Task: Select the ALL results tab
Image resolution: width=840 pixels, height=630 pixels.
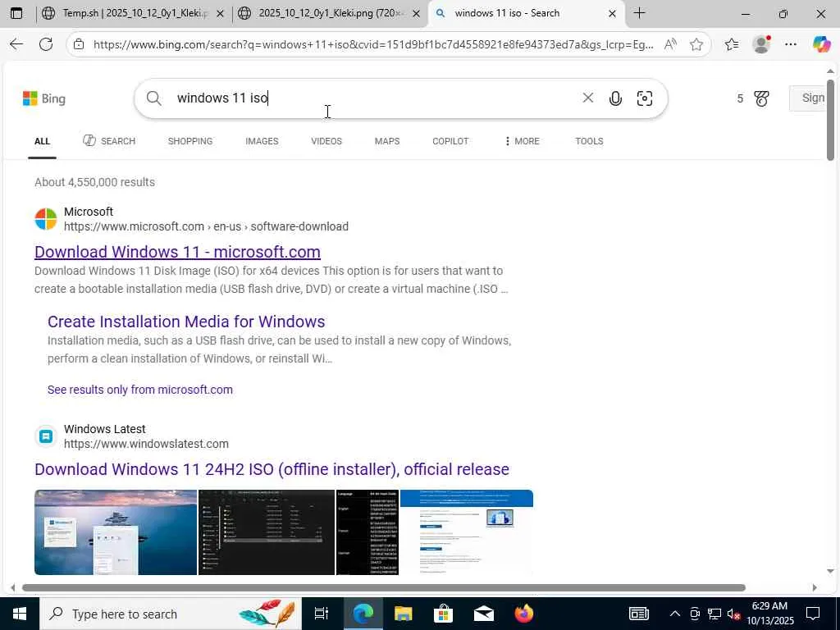Action: (x=42, y=141)
